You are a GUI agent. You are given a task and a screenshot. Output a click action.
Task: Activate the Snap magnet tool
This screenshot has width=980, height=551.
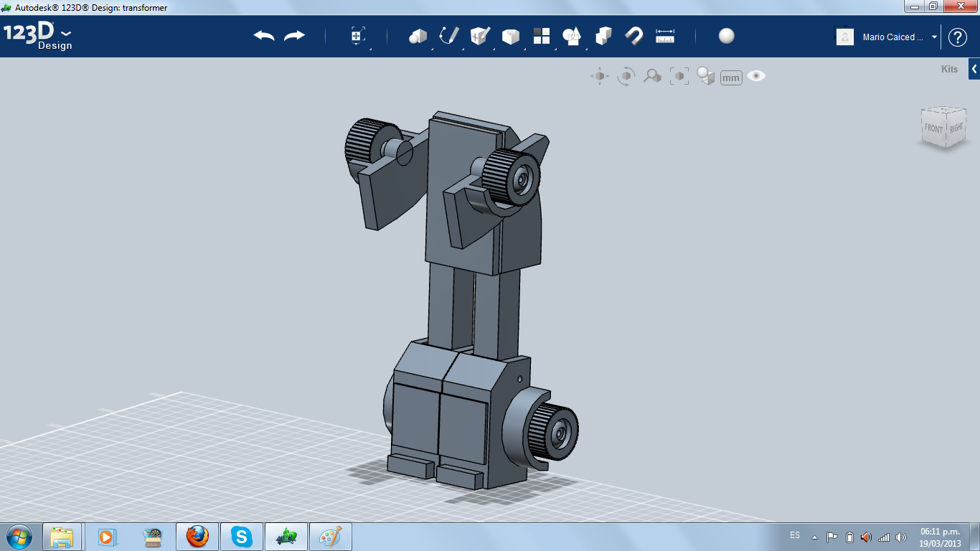coord(633,36)
